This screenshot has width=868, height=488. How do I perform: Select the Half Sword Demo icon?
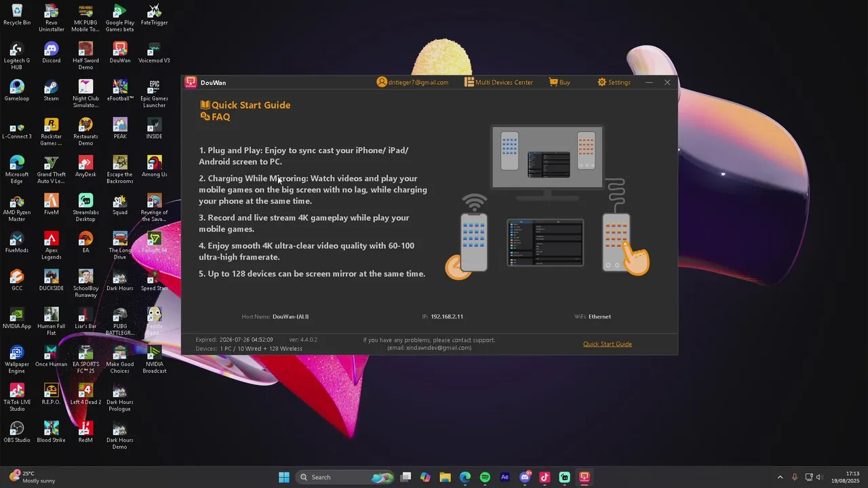(85, 56)
